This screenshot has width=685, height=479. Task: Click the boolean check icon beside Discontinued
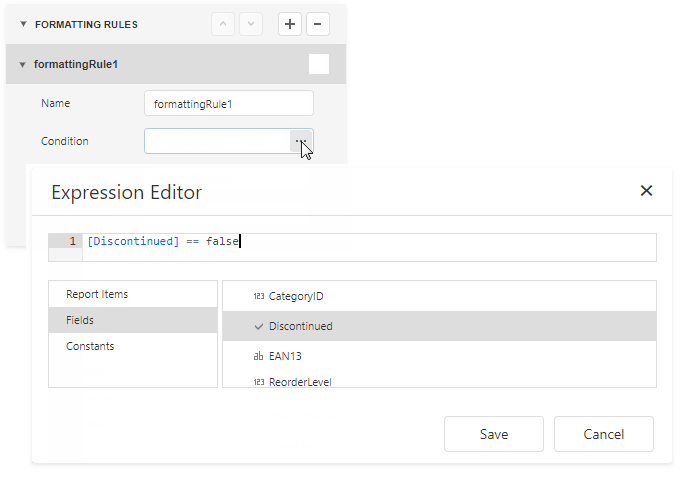click(x=259, y=326)
